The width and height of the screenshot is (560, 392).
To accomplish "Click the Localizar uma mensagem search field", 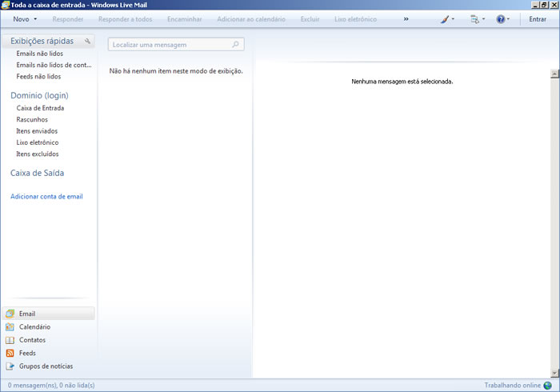I will coord(176,45).
